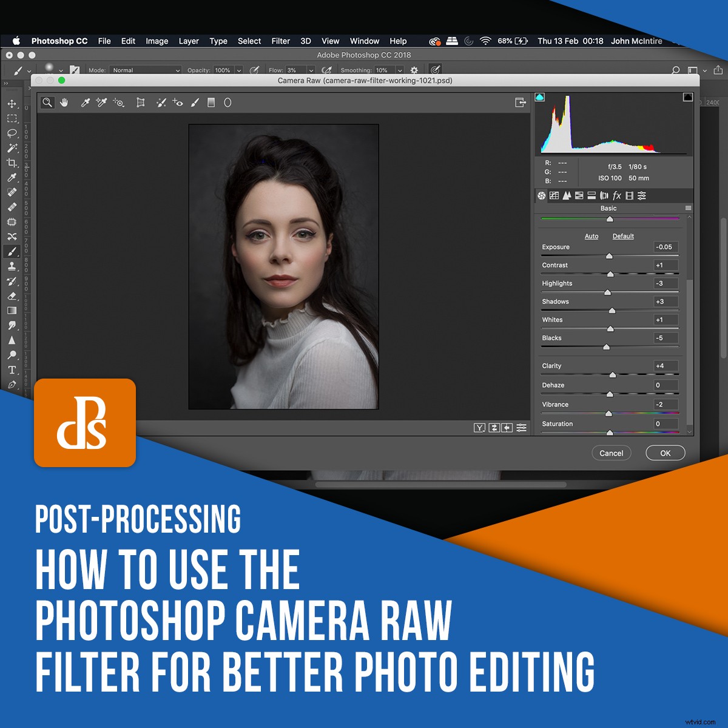728x728 pixels.
Task: Select the Radial Filter tool
Action: [x=227, y=103]
